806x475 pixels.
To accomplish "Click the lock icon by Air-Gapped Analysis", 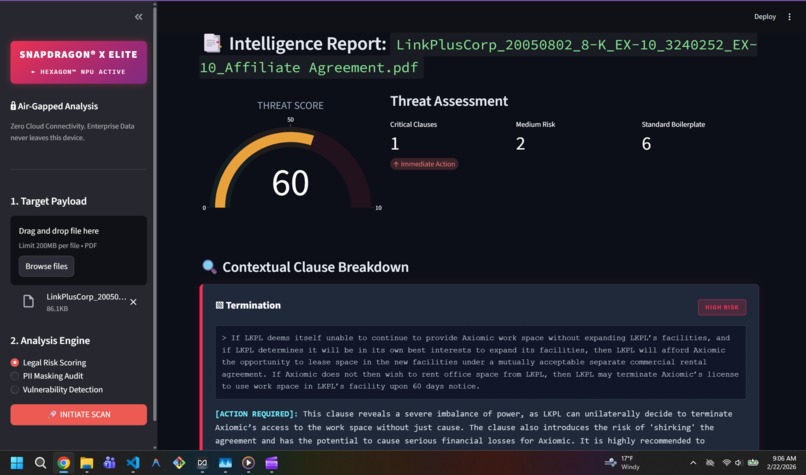I will (13, 106).
